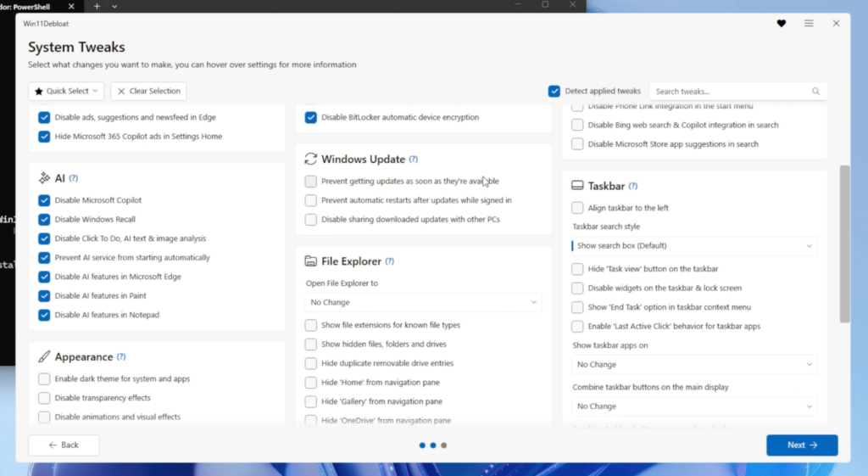This screenshot has height=476, width=868.
Task: Check Hide 'Task view' button on taskbar
Action: pyautogui.click(x=577, y=269)
